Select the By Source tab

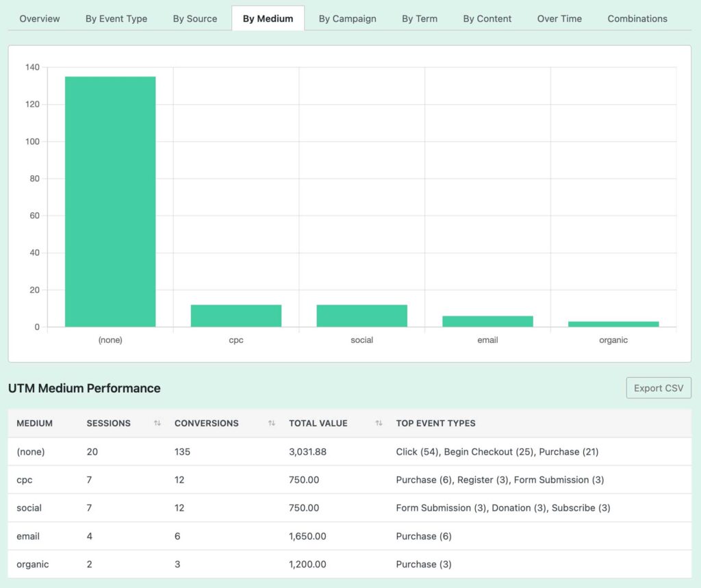pos(194,18)
